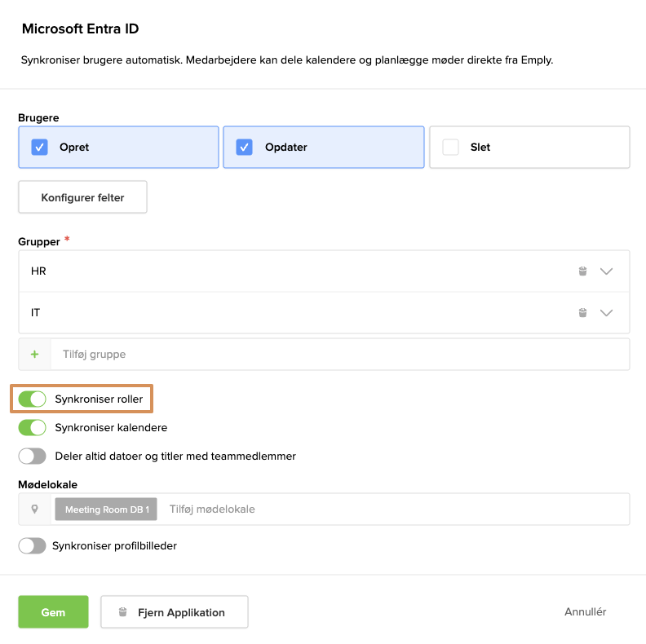Uncheck the Opdater checkbox
646x644 pixels.
click(245, 148)
